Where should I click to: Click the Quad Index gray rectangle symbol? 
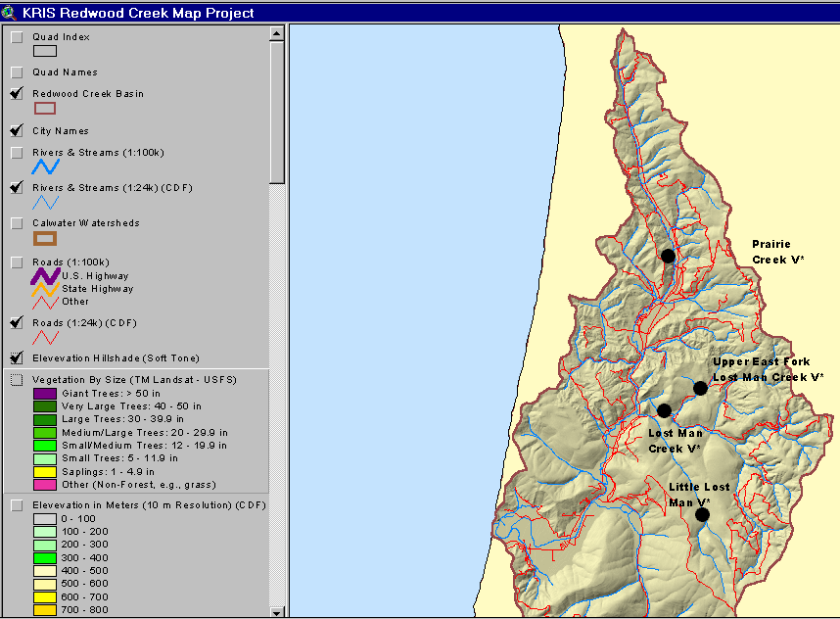point(45,51)
